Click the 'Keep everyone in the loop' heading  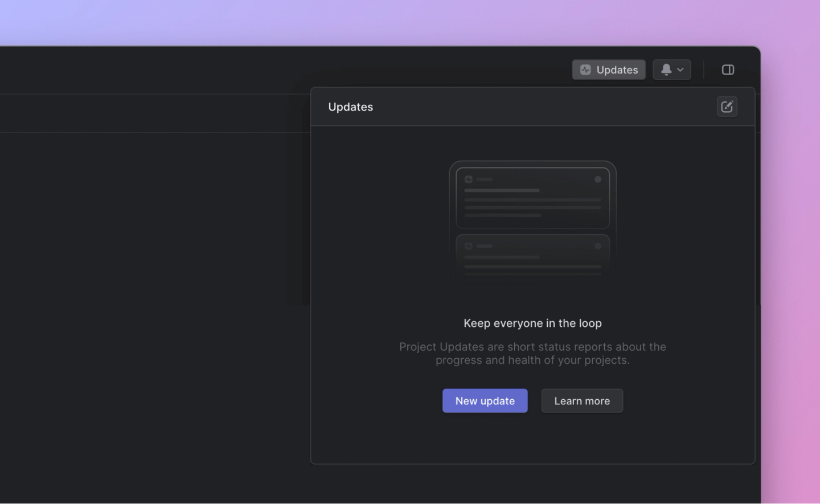point(532,323)
